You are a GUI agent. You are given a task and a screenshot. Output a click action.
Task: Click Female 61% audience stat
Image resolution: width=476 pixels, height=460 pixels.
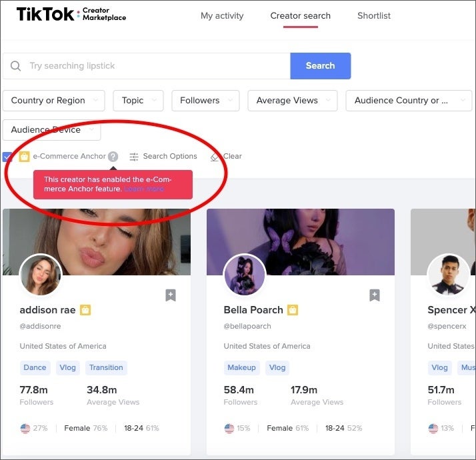[x=288, y=429]
